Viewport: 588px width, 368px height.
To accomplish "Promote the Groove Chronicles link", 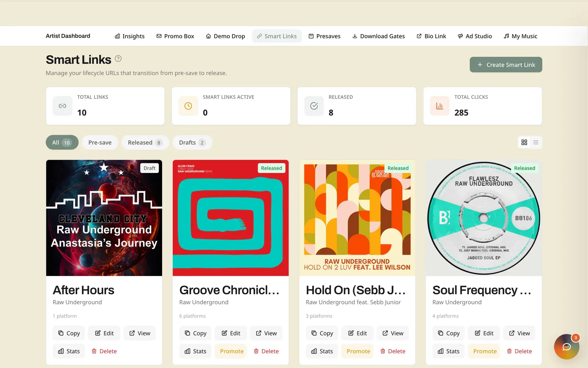I will (232, 351).
